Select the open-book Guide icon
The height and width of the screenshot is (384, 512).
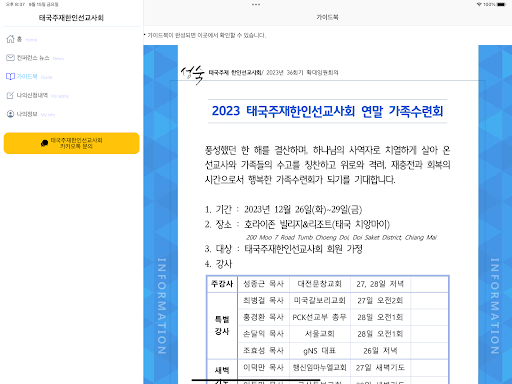(x=10, y=76)
